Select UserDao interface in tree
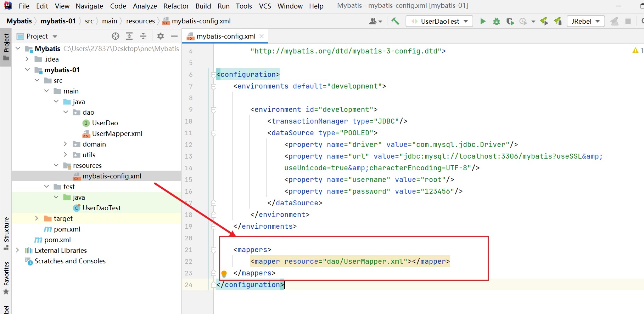 pyautogui.click(x=105, y=123)
